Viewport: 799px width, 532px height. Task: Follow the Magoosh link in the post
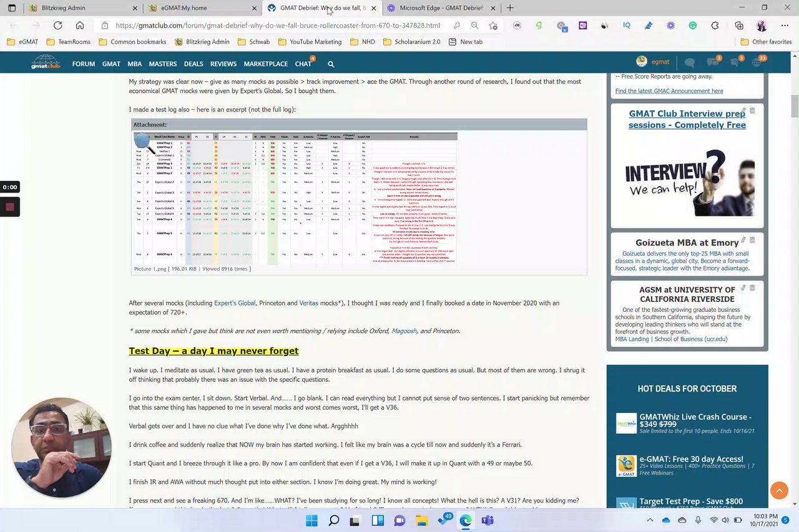[x=404, y=331]
